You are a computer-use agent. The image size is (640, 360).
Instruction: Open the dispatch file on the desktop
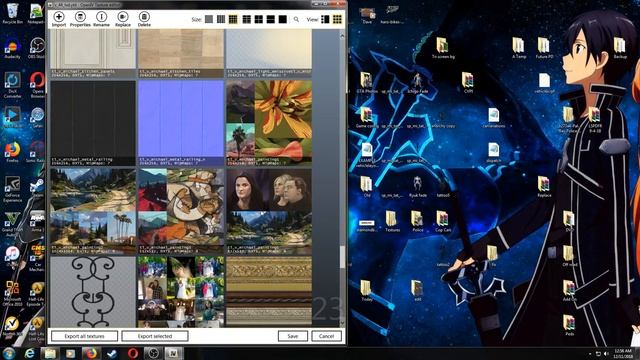click(493, 153)
